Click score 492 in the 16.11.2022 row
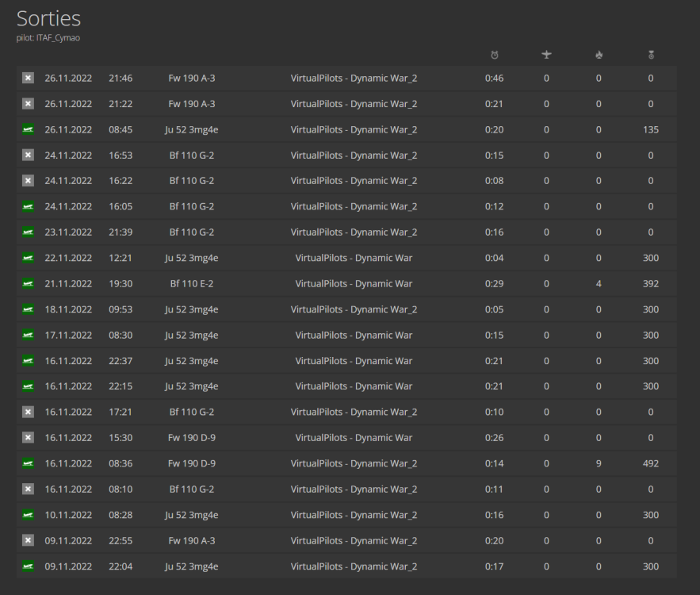This screenshot has height=595, width=700. (x=651, y=463)
